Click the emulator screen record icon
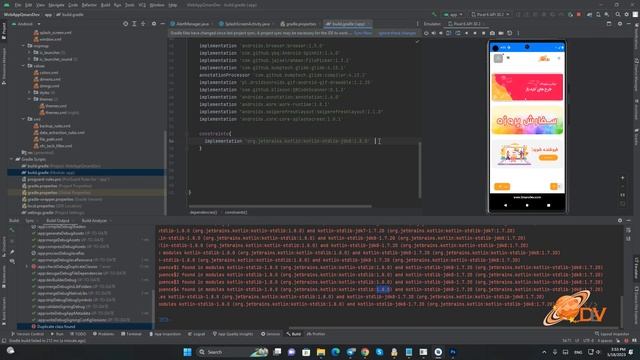The image size is (640, 360). pos(501,33)
